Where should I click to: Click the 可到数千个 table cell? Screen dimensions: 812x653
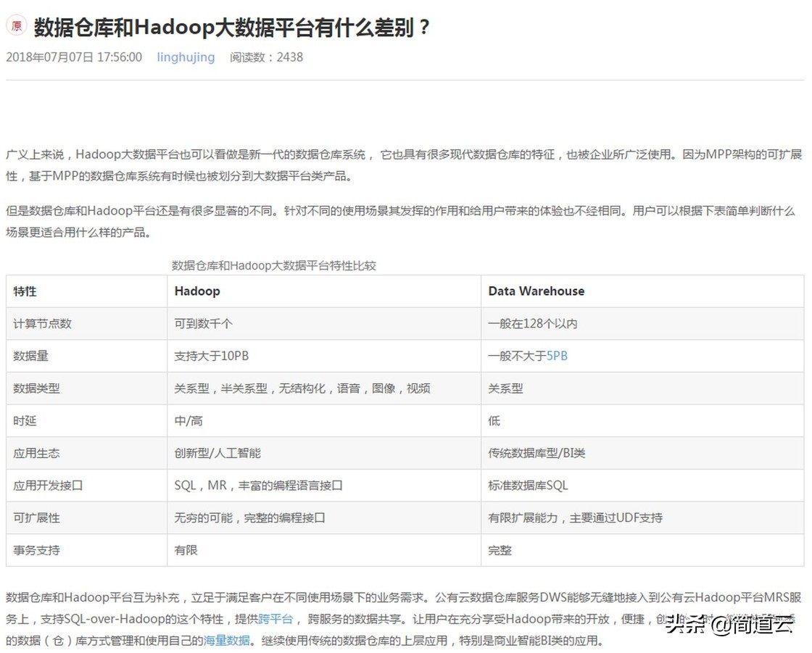point(203,324)
